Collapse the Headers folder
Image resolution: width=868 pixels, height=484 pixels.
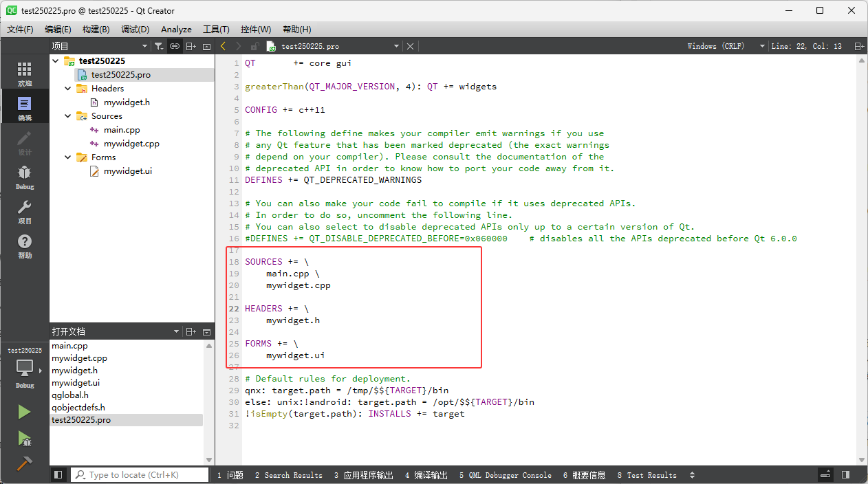coord(68,89)
